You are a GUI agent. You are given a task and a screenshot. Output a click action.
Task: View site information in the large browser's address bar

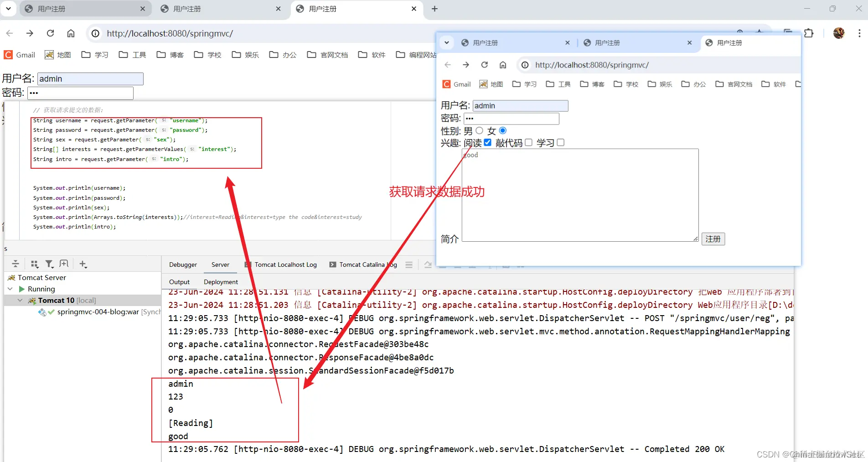95,33
